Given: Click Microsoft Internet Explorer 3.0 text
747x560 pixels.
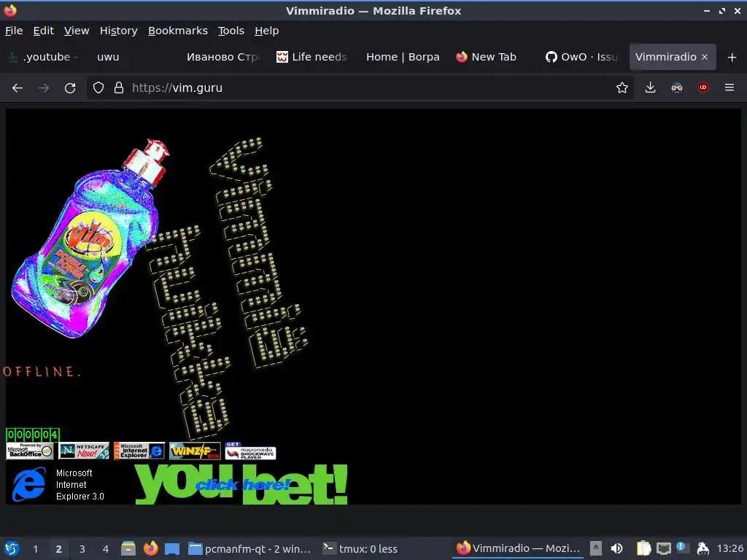Looking at the screenshot, I should coord(80,484).
